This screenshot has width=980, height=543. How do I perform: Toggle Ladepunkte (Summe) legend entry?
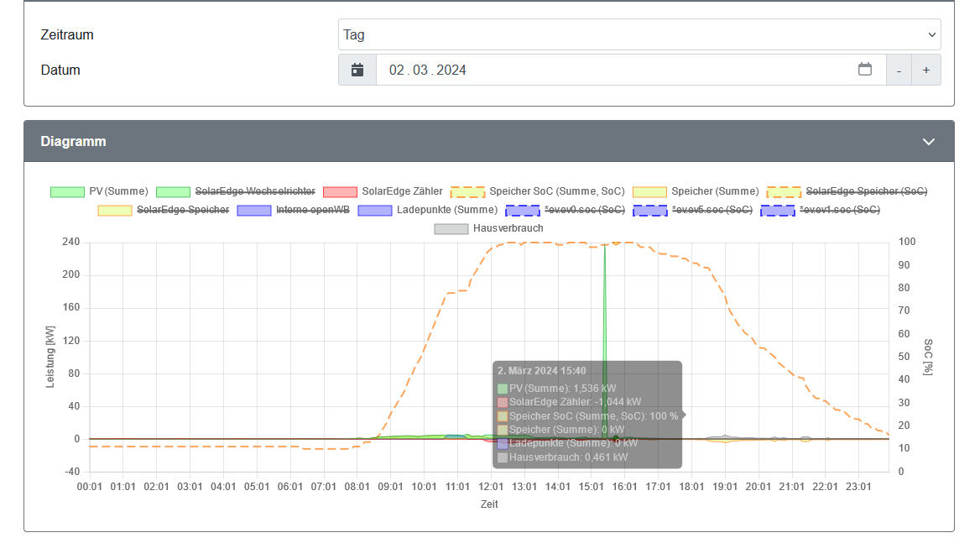(x=447, y=210)
